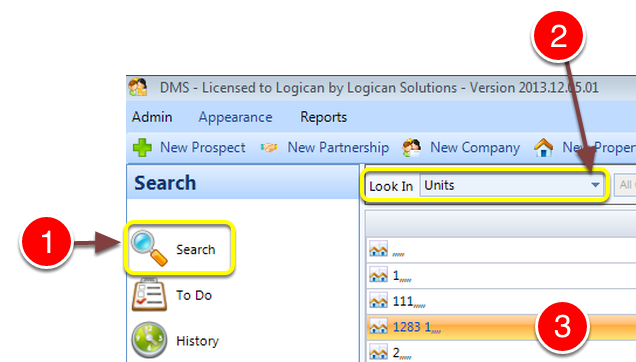Click the unit icon in row 111
Image resolution: width=636 pixels, height=362 pixels.
tap(378, 301)
